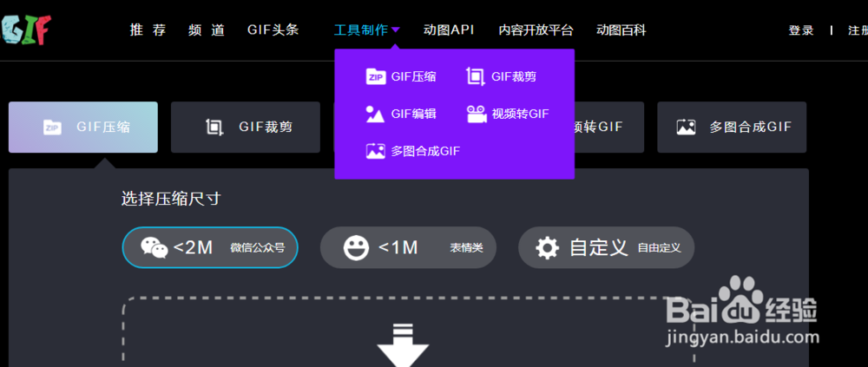Image resolution: width=868 pixels, height=367 pixels.
Task: Select the <2M 微信公众号 size option
Action: pyautogui.click(x=210, y=247)
